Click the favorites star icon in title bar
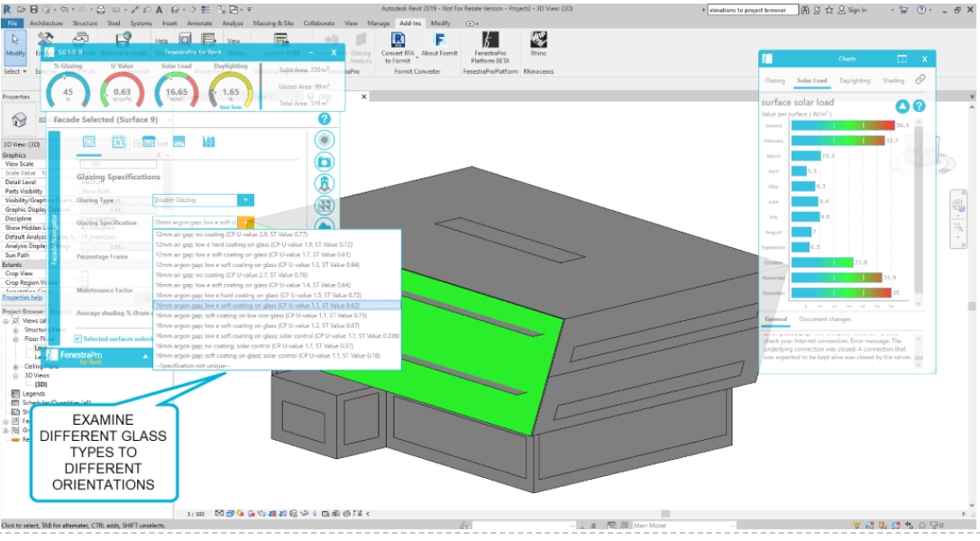 coord(829,10)
